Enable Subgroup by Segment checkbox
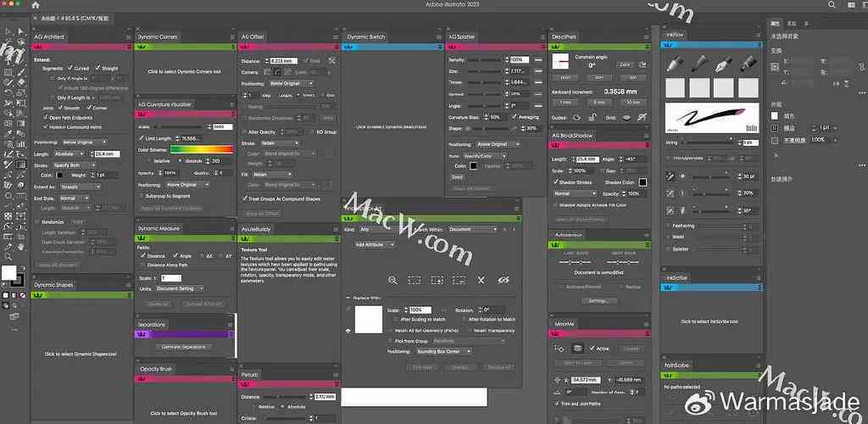 tap(141, 196)
